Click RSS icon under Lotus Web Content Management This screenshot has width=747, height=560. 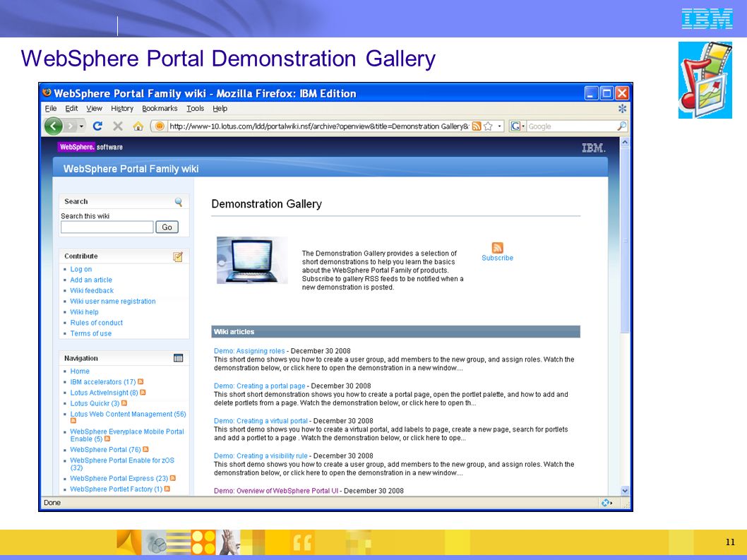tap(73, 421)
